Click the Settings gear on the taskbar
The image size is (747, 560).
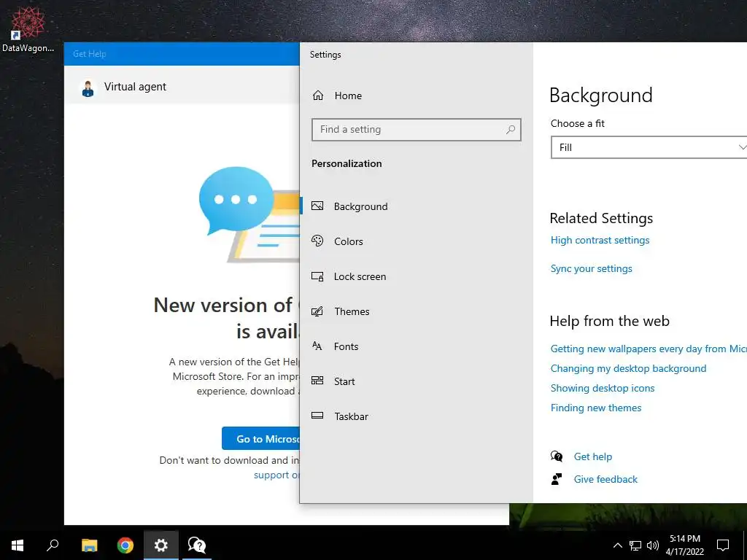161,545
